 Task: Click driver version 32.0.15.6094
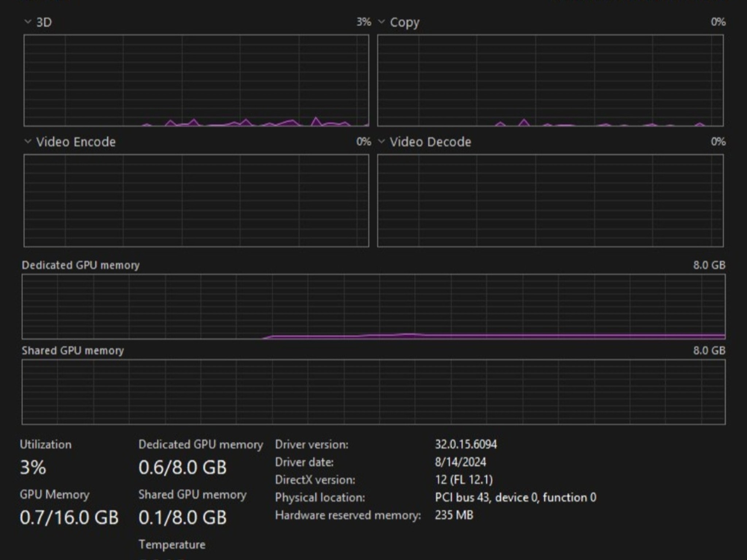(x=466, y=444)
